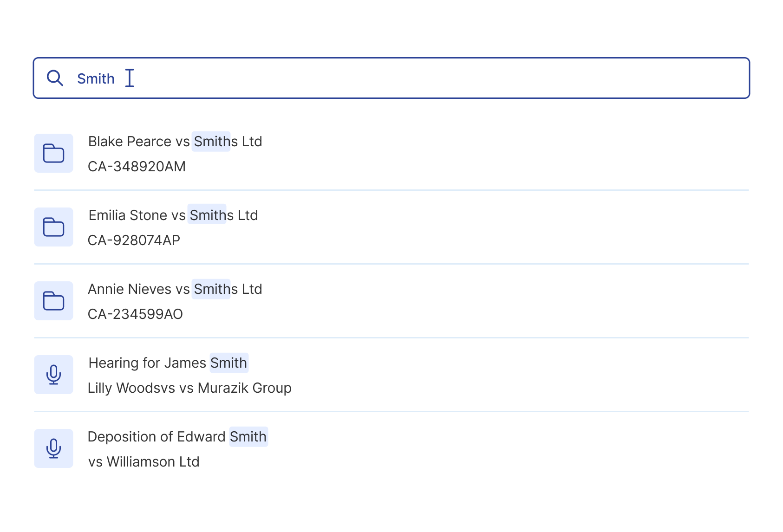Click the vs Williamson Ltd subtitle

pyautogui.click(x=144, y=462)
